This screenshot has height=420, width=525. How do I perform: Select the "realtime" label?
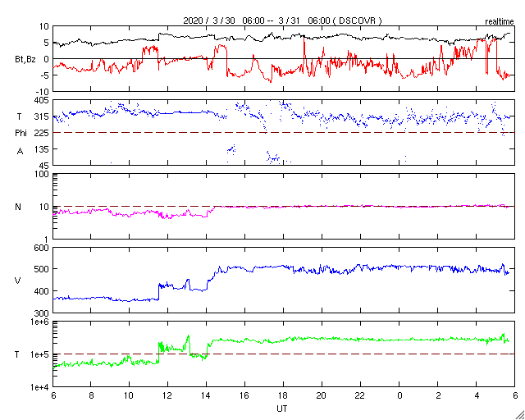pyautogui.click(x=500, y=22)
